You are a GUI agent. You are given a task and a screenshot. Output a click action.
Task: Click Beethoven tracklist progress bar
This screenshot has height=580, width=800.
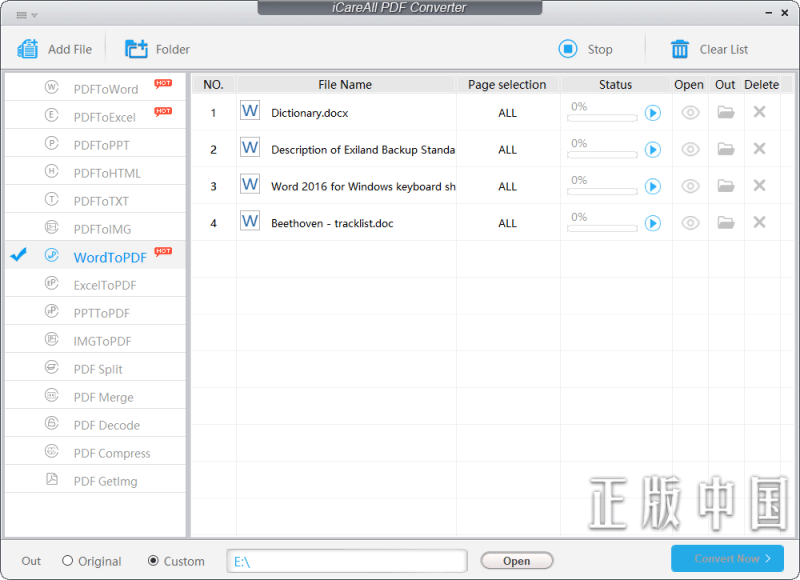(x=602, y=229)
